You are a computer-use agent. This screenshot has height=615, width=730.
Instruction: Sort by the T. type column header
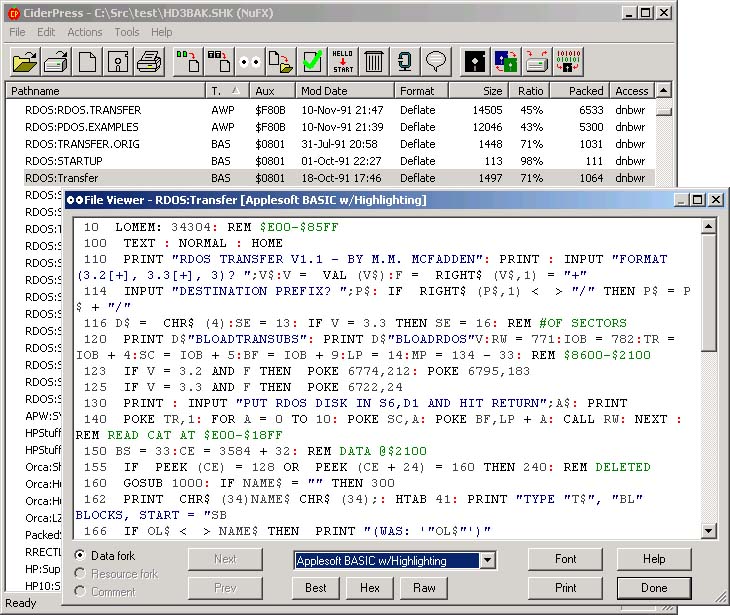coord(227,90)
